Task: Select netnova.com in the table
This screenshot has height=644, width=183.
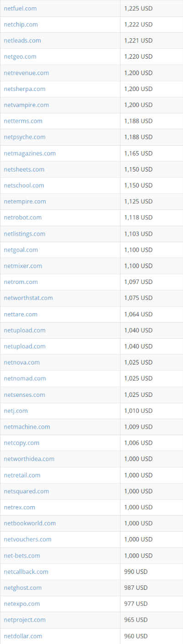Action: 22,362
